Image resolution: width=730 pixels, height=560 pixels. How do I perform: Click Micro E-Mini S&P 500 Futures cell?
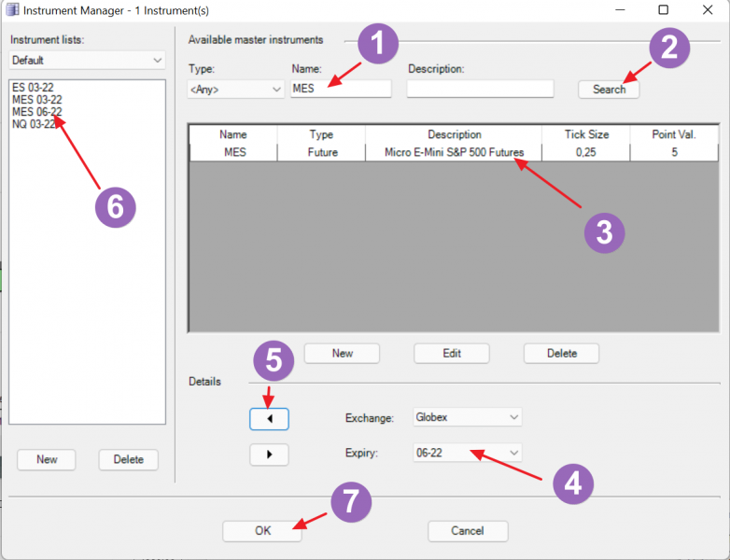click(x=454, y=152)
